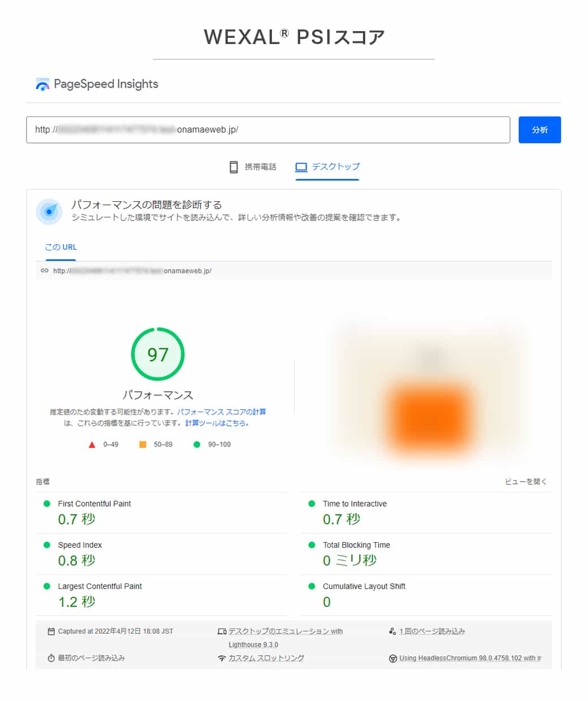Click the Cumulative Layout Shift label
588x701 pixels.
[x=364, y=586]
